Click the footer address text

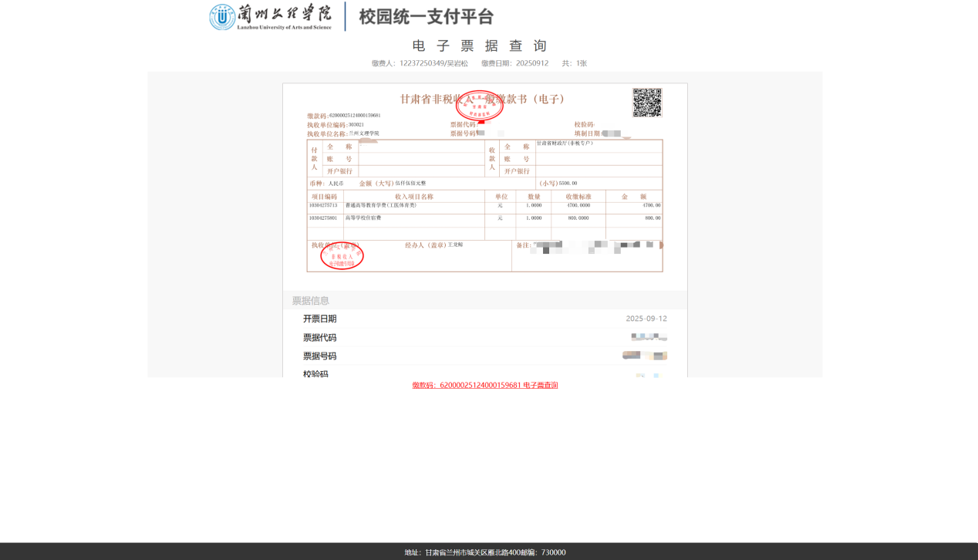(484, 552)
